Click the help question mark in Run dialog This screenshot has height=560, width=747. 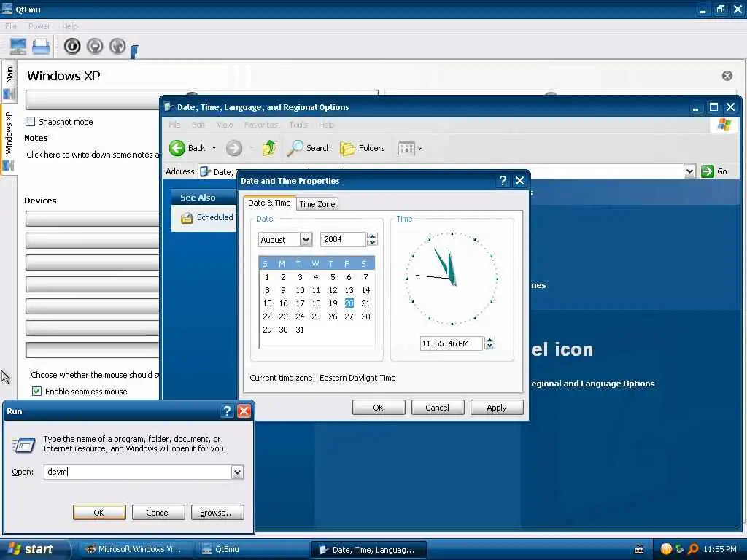(x=228, y=411)
